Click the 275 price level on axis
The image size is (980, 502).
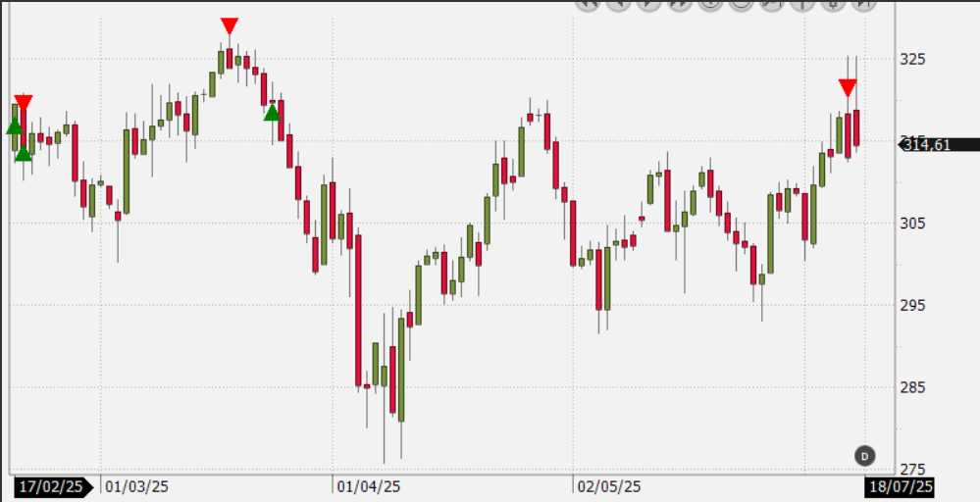coord(913,469)
